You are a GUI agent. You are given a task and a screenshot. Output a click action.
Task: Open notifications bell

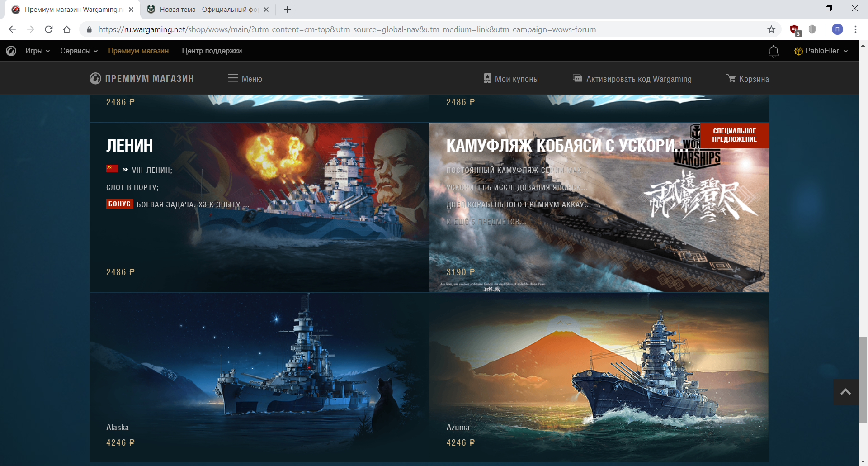(774, 52)
